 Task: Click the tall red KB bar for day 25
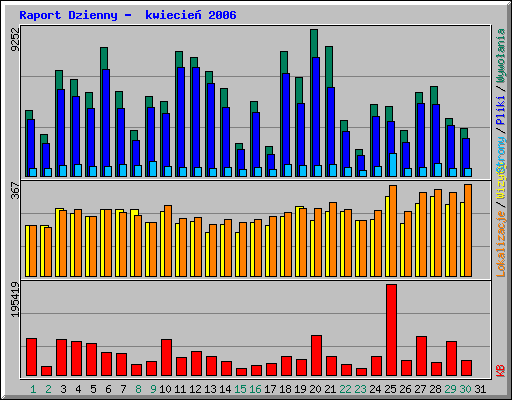pos(391,330)
